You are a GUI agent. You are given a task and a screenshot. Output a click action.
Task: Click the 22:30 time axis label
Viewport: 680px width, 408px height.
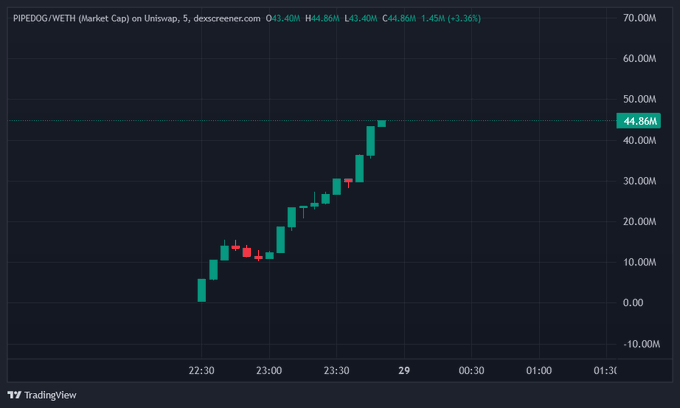(201, 371)
